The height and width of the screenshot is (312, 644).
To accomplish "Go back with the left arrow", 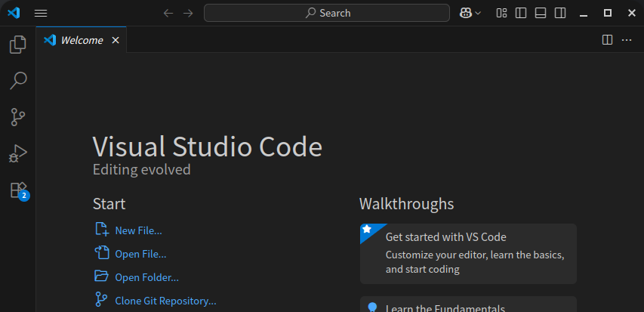I will pos(168,13).
